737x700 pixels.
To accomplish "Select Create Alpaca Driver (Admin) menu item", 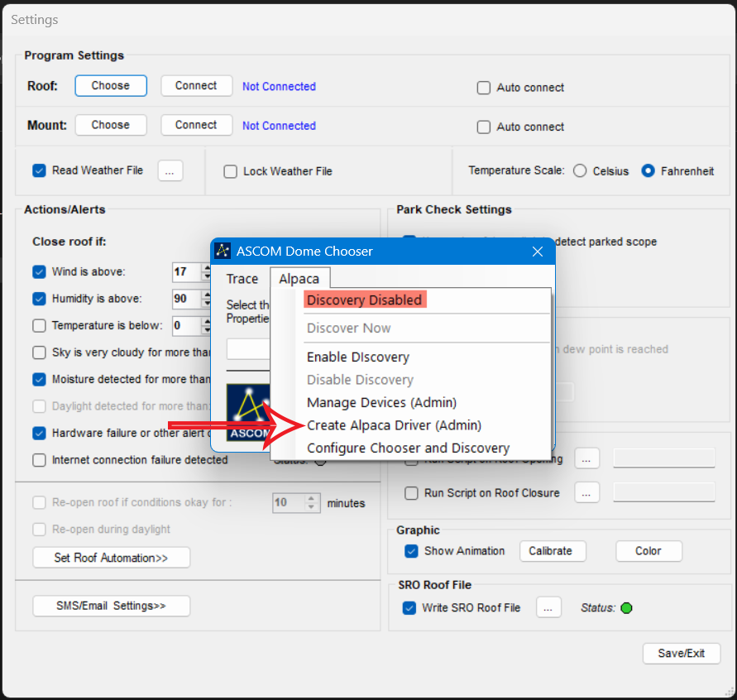I will 394,425.
